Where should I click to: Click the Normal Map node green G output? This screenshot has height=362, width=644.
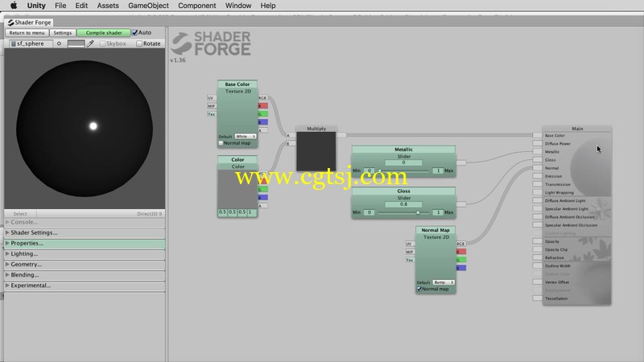pyautogui.click(x=461, y=260)
